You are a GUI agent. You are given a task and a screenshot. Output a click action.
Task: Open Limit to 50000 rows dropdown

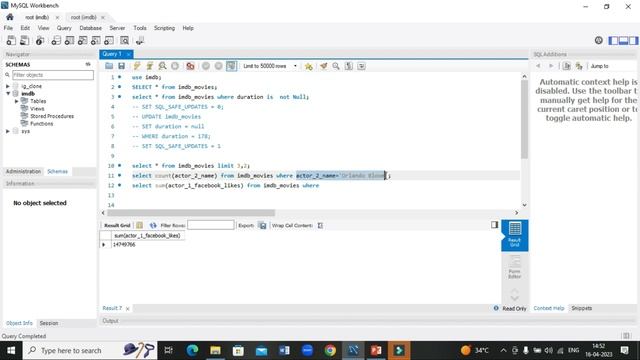pyautogui.click(x=270, y=66)
